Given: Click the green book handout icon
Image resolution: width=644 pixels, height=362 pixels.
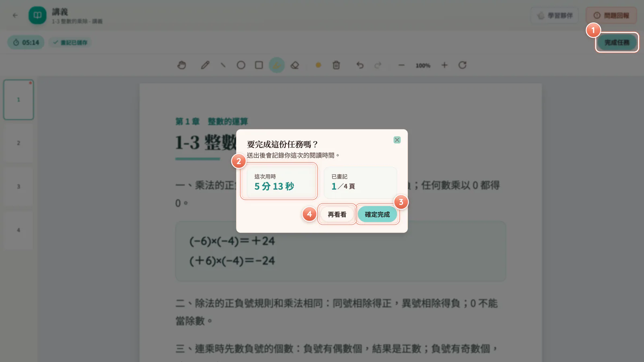Looking at the screenshot, I should [37, 15].
